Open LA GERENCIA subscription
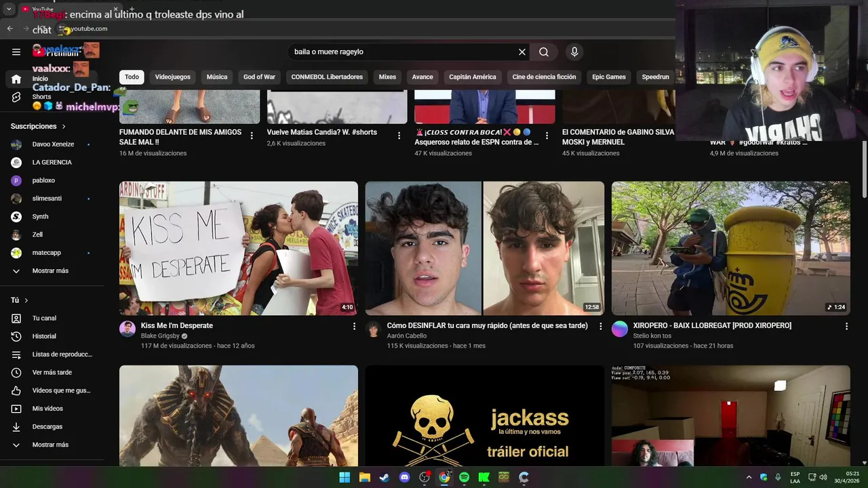 pyautogui.click(x=52, y=162)
